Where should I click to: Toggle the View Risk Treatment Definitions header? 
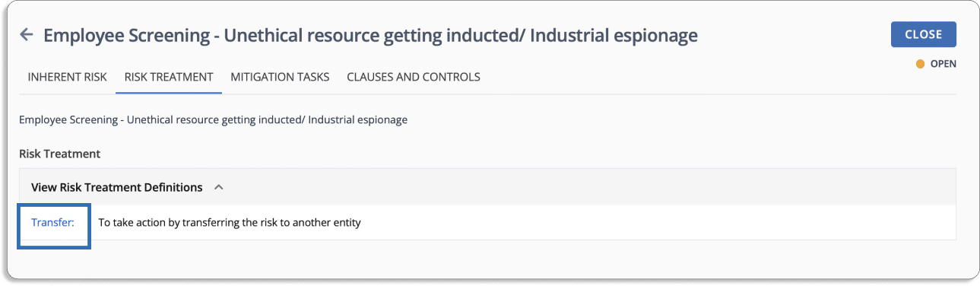[x=117, y=187]
